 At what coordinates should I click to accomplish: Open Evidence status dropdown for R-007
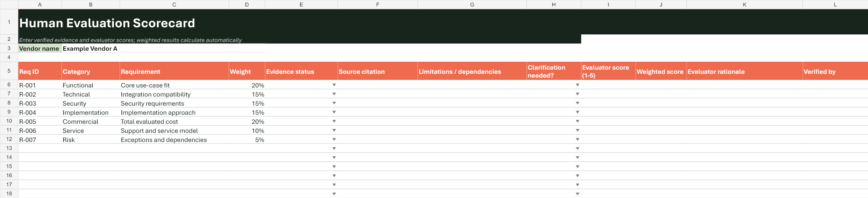(334, 139)
